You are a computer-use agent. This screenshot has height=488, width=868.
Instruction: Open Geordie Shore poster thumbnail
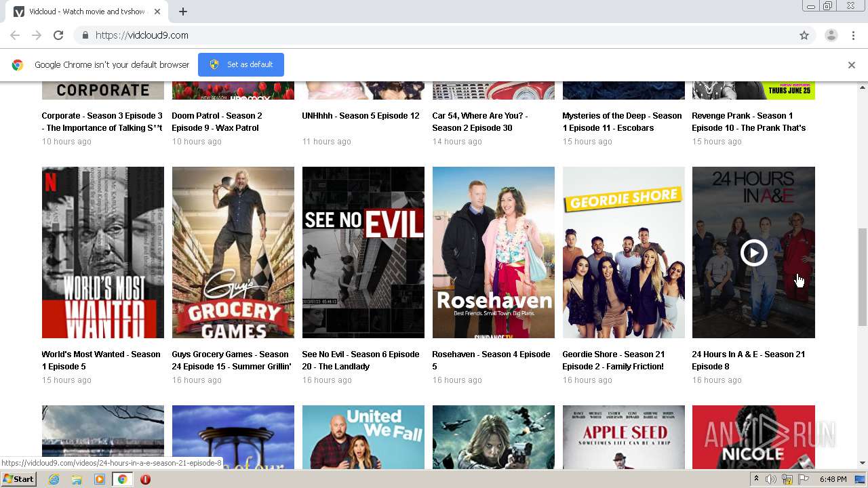click(624, 252)
